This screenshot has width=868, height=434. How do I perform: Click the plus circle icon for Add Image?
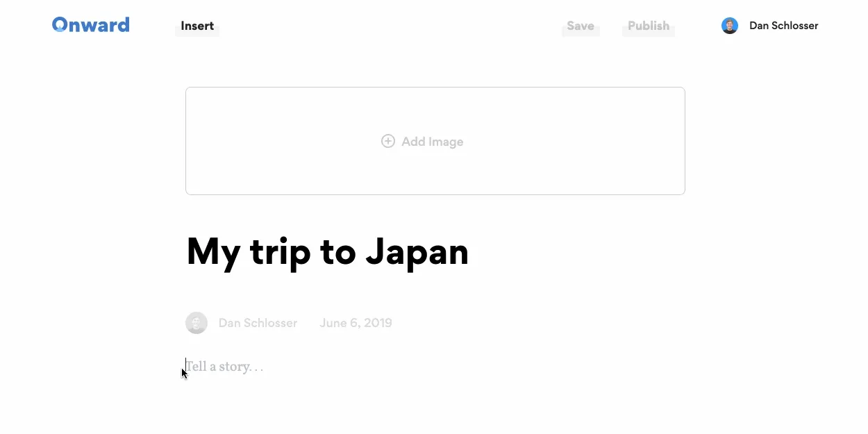pos(388,141)
